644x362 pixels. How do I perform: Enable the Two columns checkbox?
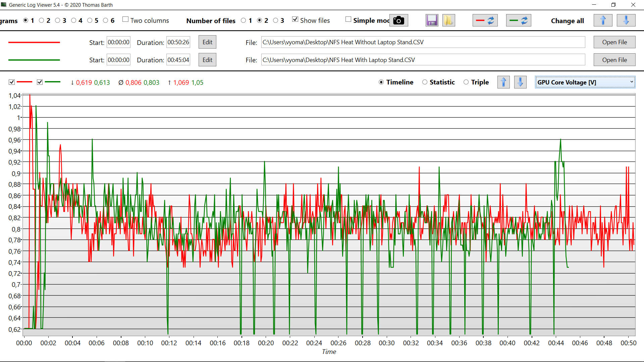[x=125, y=19]
